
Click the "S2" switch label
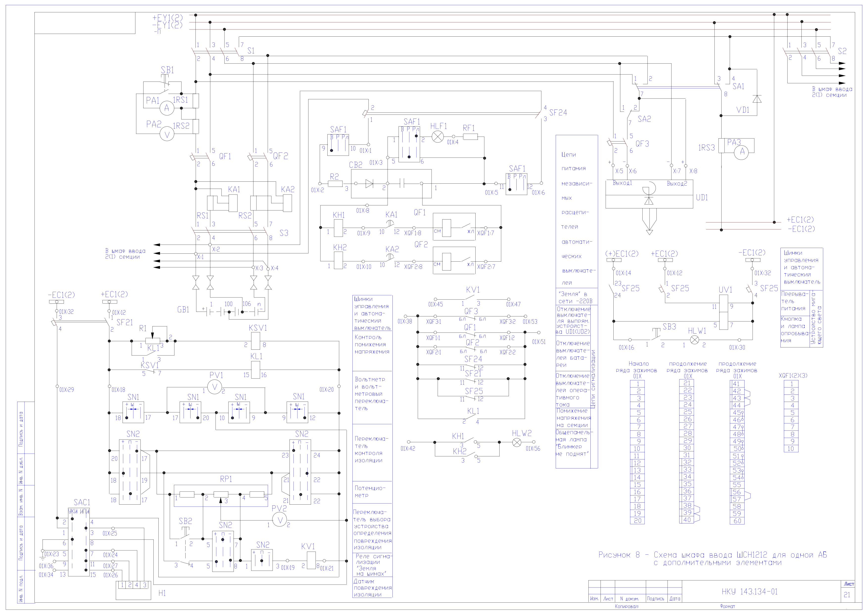(x=842, y=51)
